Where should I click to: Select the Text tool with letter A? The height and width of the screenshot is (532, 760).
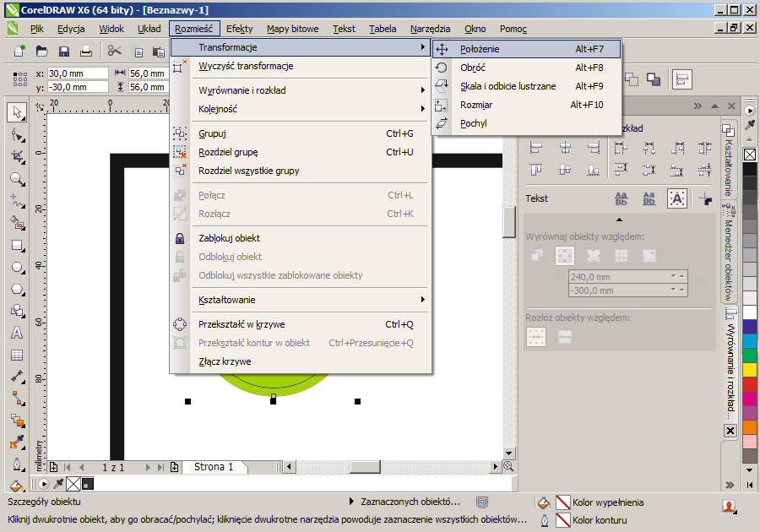point(17,333)
